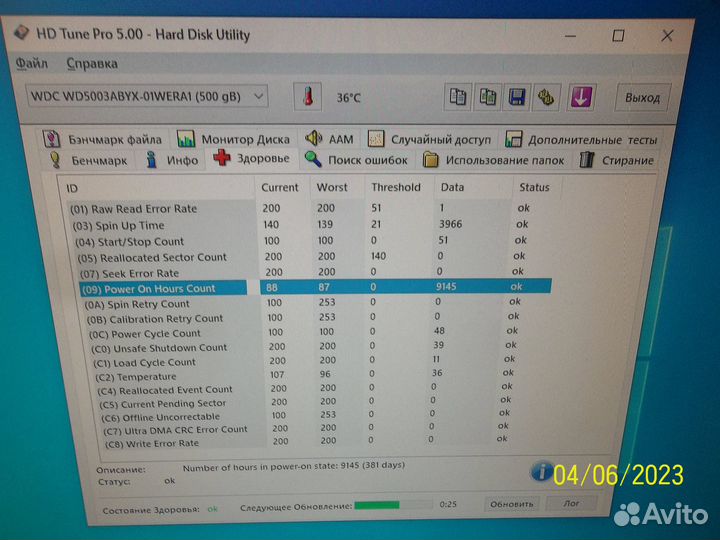
Task: Click the Лог button
Action: click(572, 503)
